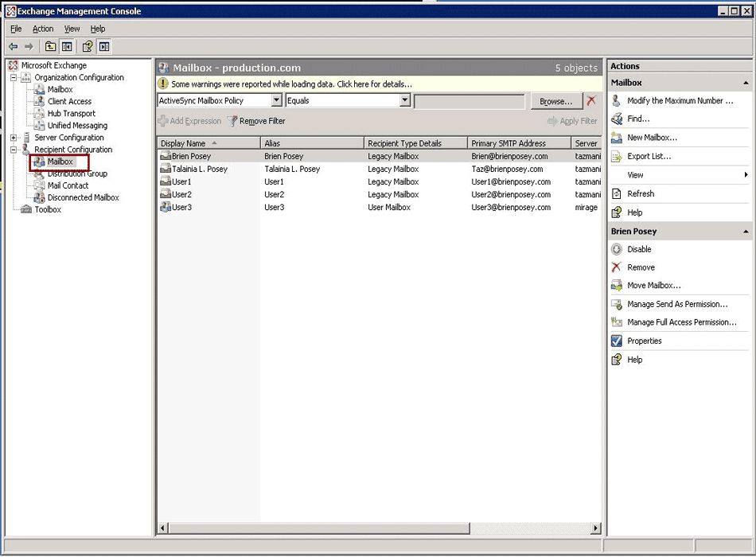Select Hub Transport in the tree
Screen dimensions: 756x557
tap(72, 114)
